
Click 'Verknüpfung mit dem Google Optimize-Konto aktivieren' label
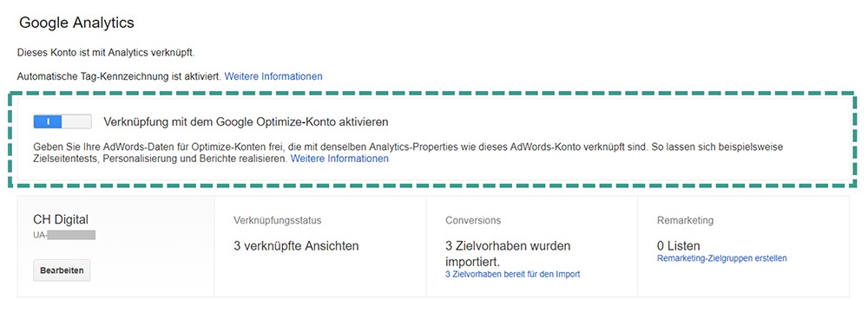click(247, 121)
